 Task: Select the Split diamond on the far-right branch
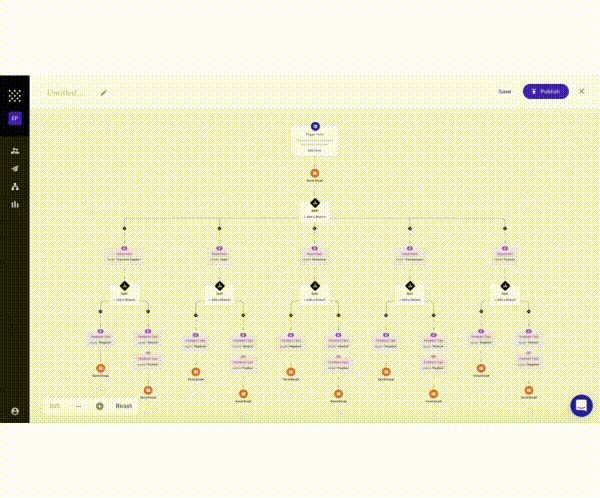[505, 286]
